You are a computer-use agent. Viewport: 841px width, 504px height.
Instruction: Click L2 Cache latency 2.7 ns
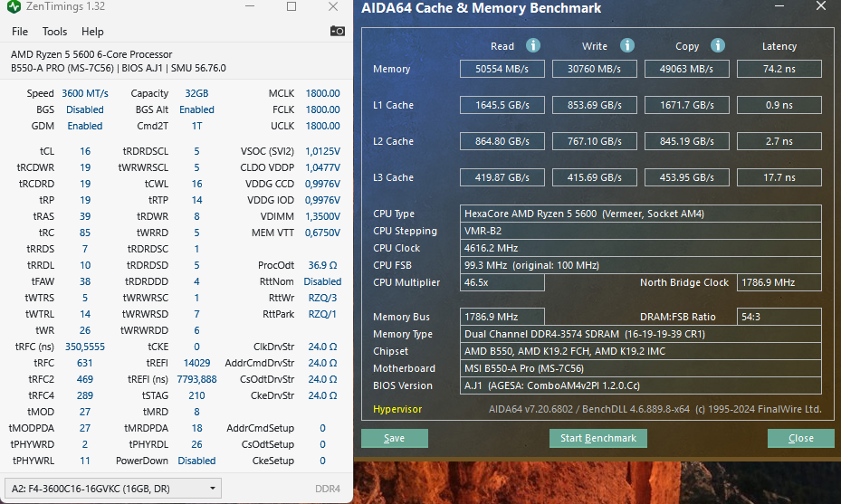coord(779,141)
